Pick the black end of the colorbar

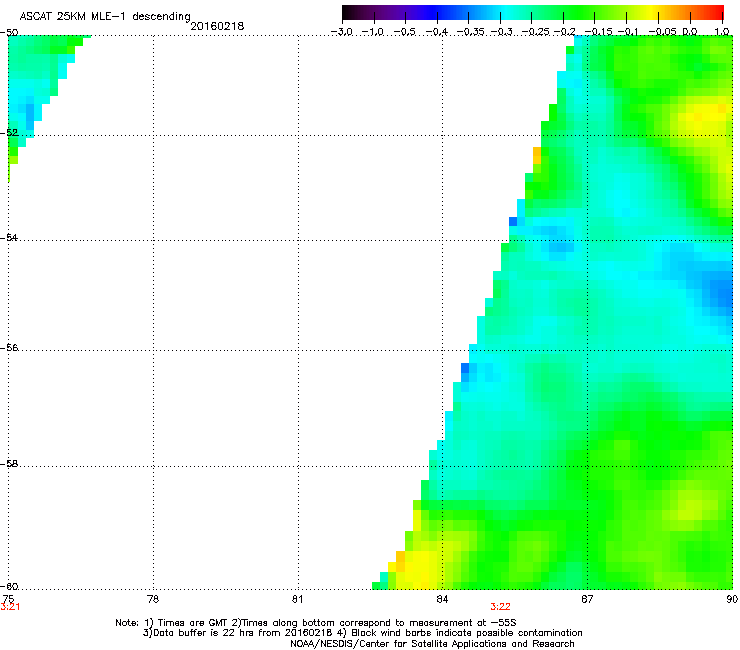[x=349, y=12]
